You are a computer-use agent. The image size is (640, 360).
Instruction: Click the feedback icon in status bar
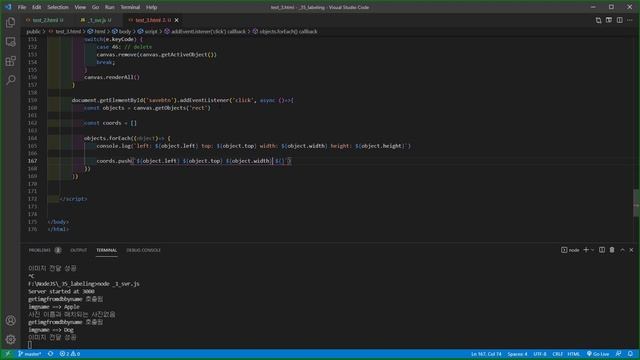pos(619,354)
